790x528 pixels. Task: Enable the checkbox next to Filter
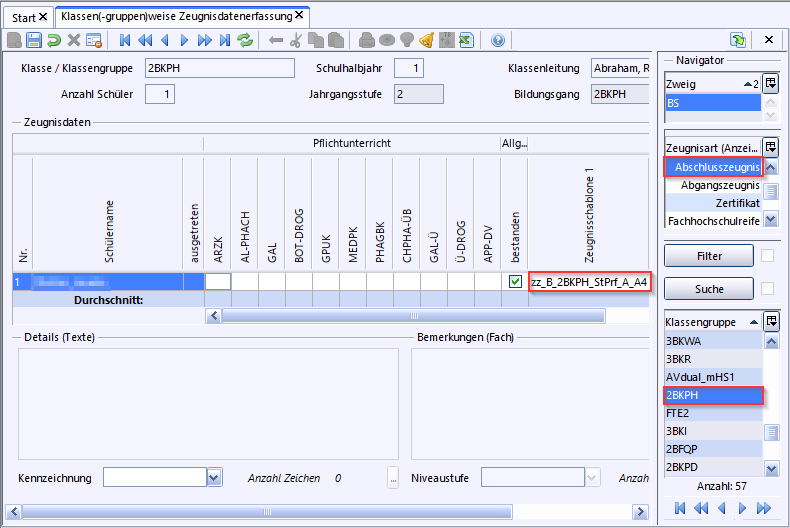point(767,256)
